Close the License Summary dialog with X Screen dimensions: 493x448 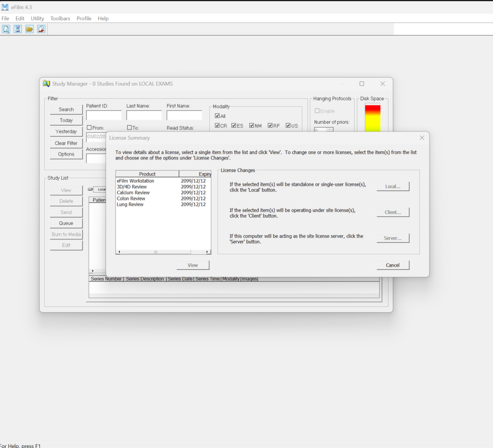point(422,138)
